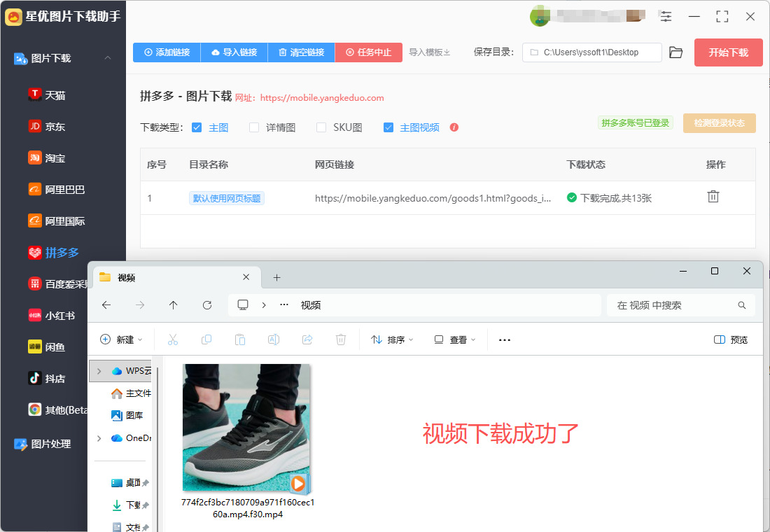Open the Explorer more options ellipsis
Image resolution: width=770 pixels, height=532 pixels.
(504, 339)
